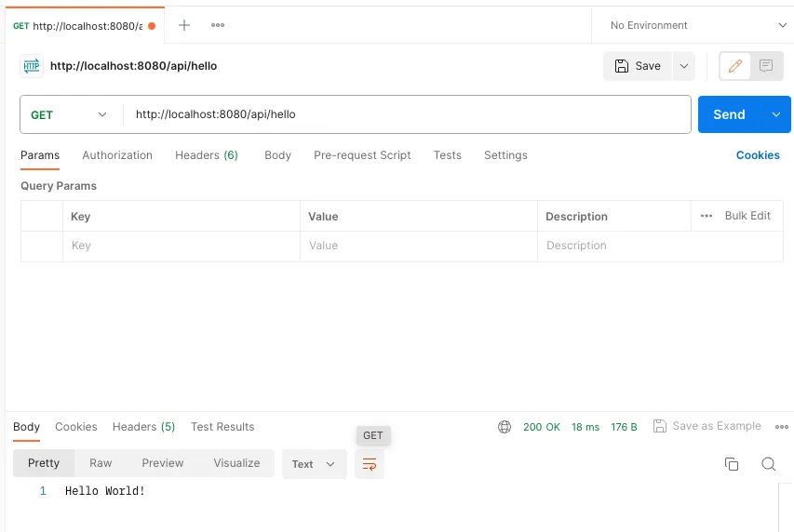794x532 pixels.
Task: Open the Save options dropdown arrow
Action: [x=683, y=66]
